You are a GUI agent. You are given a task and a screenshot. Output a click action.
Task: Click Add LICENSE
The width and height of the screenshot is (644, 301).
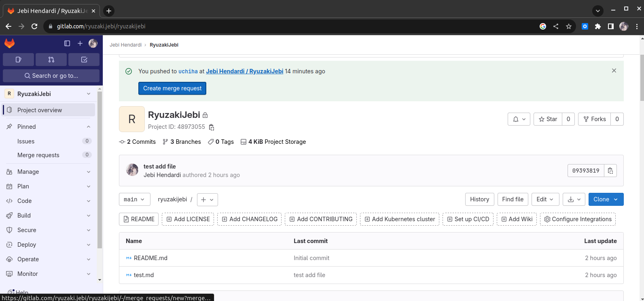(188, 219)
